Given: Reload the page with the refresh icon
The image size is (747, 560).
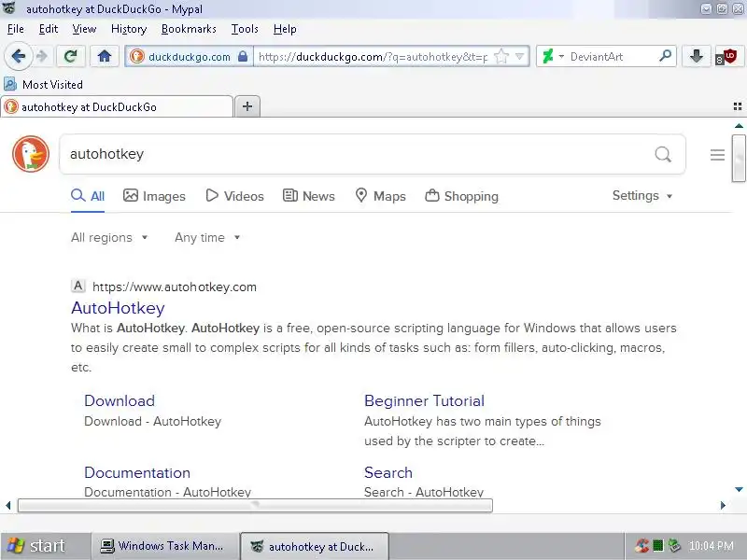Looking at the screenshot, I should click(x=71, y=57).
